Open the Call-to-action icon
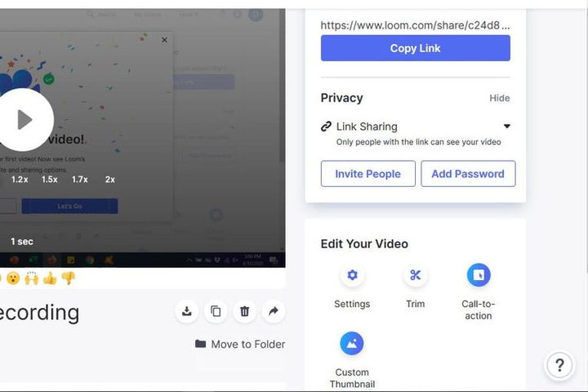 479,275
